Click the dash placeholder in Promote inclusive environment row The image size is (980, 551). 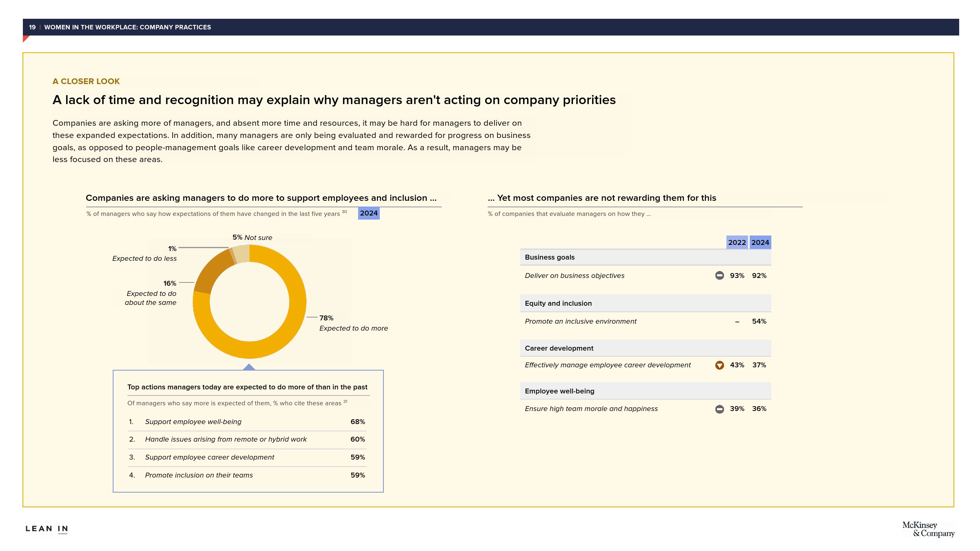(x=737, y=322)
